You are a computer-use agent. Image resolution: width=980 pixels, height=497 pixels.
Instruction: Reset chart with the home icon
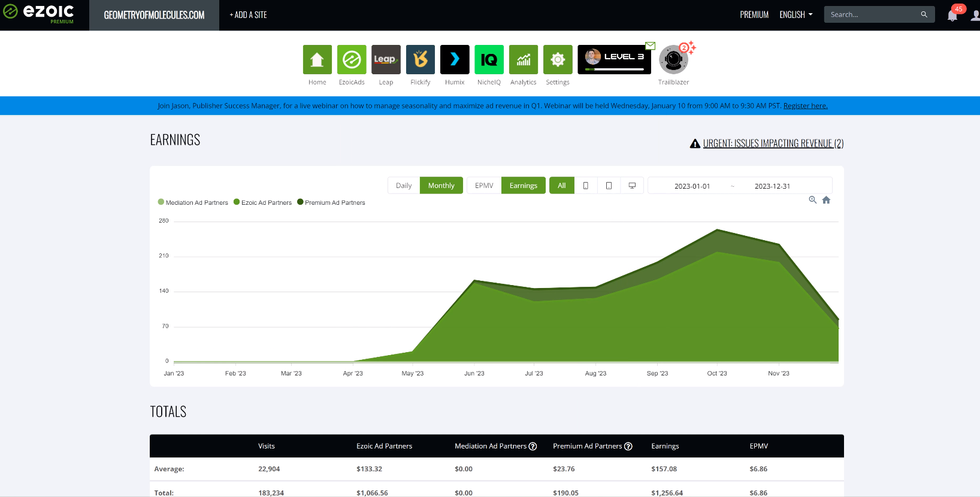tap(827, 200)
